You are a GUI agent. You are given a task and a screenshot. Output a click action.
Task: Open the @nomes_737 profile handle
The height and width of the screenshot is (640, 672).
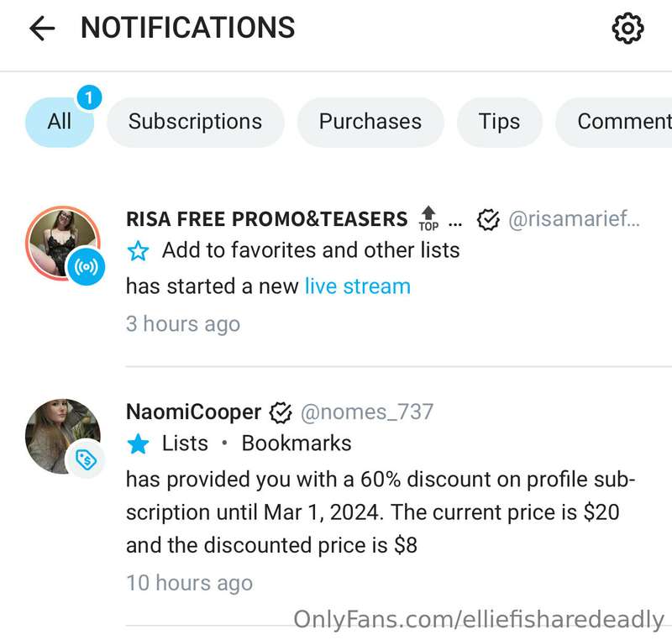(367, 412)
